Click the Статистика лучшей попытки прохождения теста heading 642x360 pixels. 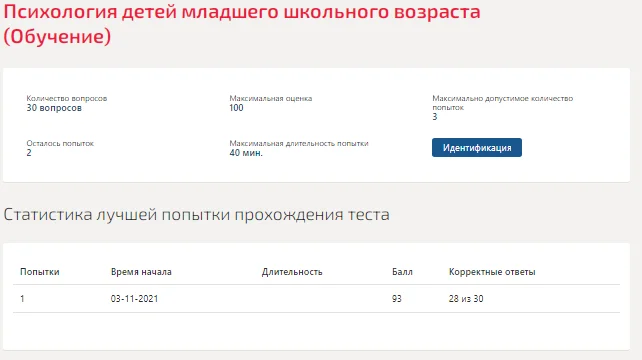pyautogui.click(x=197, y=215)
